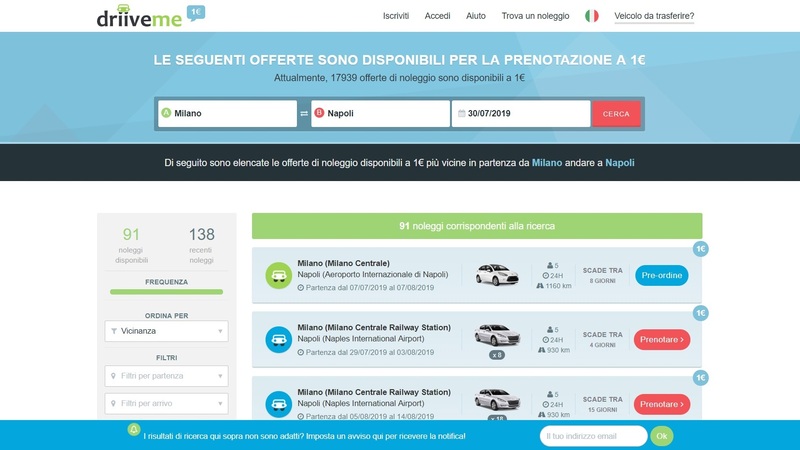Click the Il tuo indirizzo email field

(x=593, y=436)
